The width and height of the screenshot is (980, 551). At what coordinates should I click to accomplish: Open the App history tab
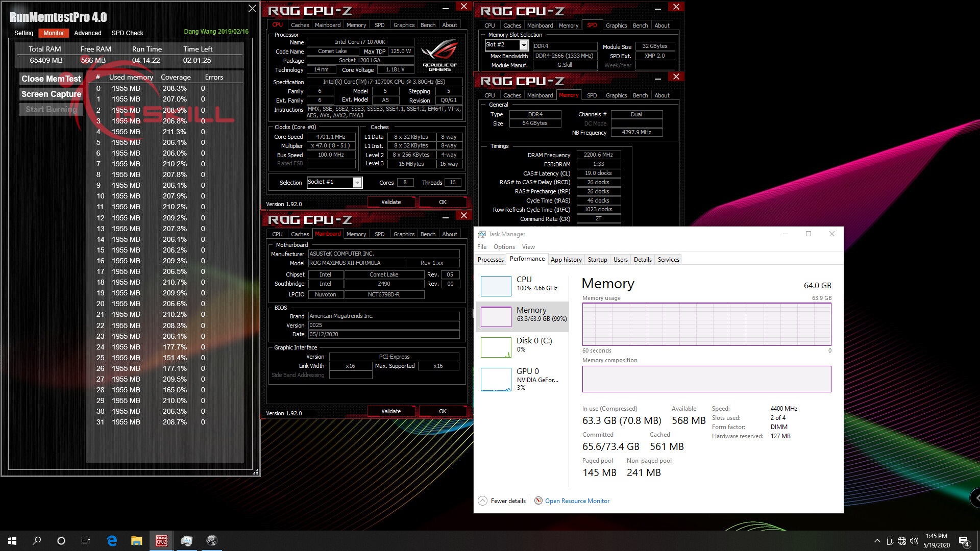click(566, 259)
